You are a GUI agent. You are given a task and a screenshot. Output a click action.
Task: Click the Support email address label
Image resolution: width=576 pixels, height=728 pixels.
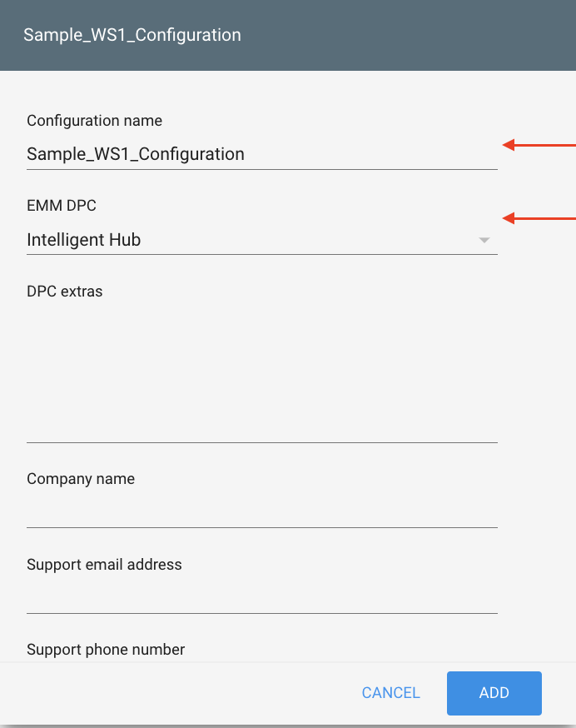104,565
